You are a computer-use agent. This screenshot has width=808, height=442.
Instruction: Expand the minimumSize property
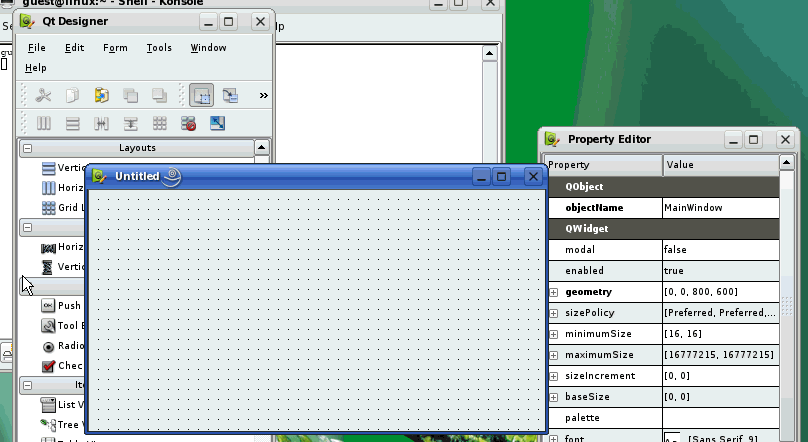[x=553, y=334]
